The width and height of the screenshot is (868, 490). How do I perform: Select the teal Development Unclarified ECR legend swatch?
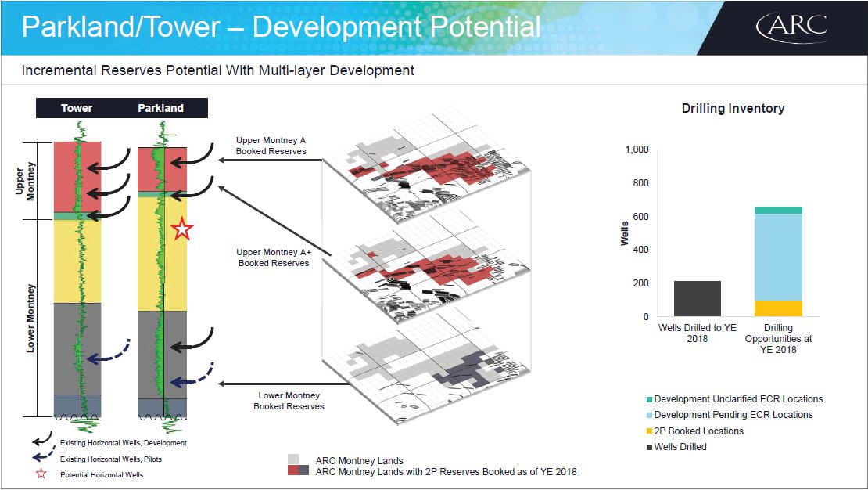point(649,399)
